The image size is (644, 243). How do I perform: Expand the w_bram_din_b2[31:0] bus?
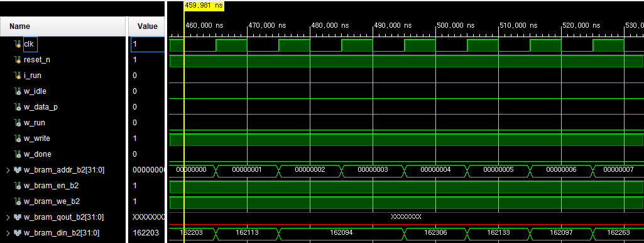click(8, 233)
